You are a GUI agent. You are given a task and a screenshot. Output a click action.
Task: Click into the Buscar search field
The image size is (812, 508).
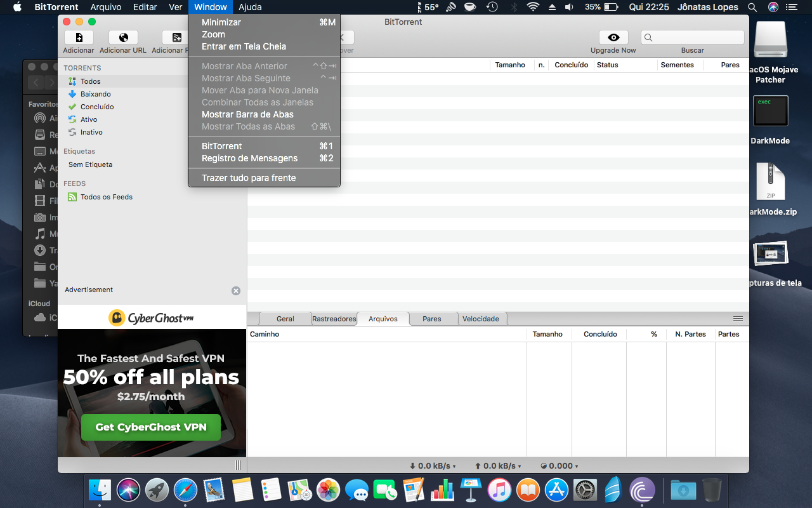click(x=692, y=37)
